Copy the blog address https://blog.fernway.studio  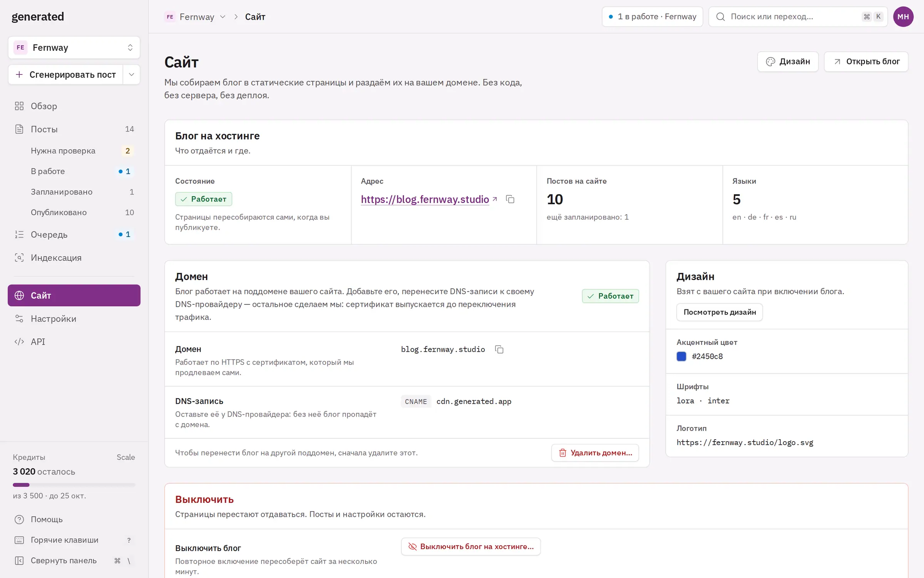point(510,199)
